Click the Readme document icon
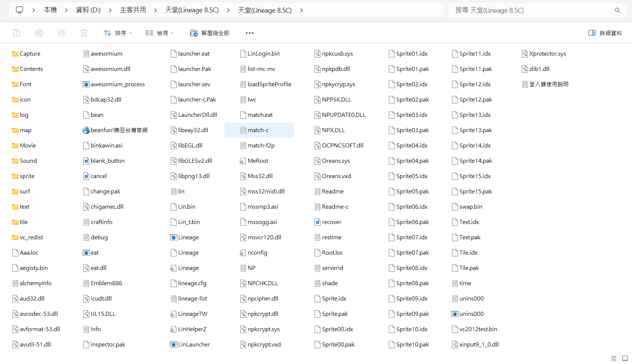The image size is (632, 364). click(317, 192)
